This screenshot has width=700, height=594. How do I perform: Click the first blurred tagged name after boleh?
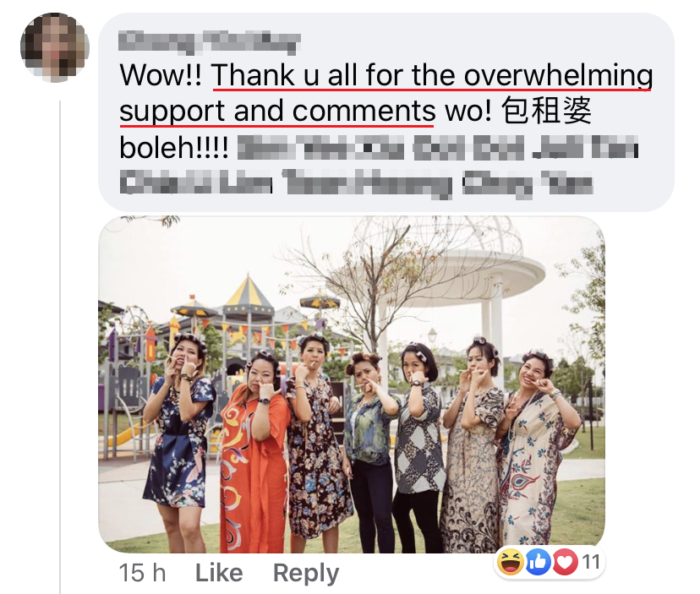[265, 148]
